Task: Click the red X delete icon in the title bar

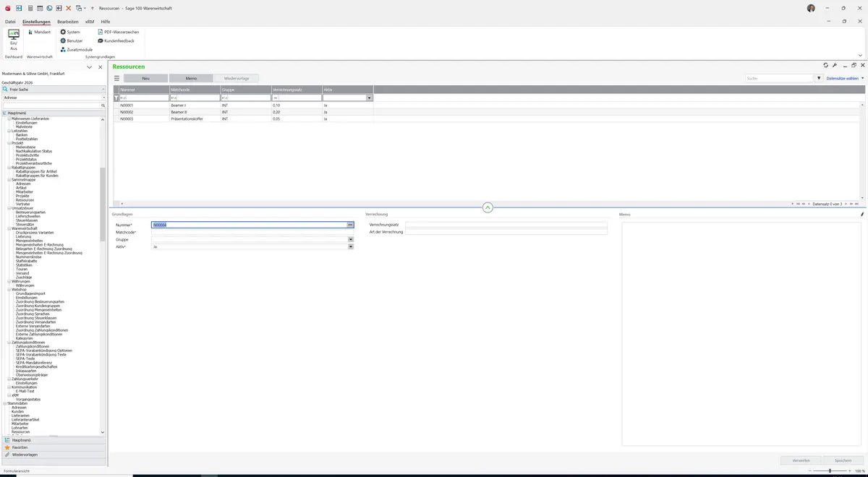Action: (69, 8)
